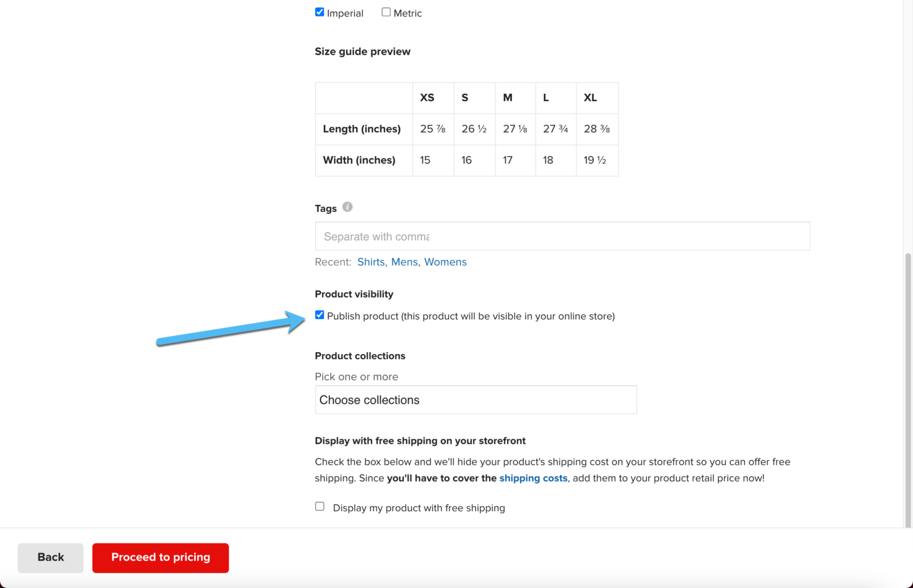The width and height of the screenshot is (913, 588).
Task: Add the recent tag Mens
Action: pos(405,261)
